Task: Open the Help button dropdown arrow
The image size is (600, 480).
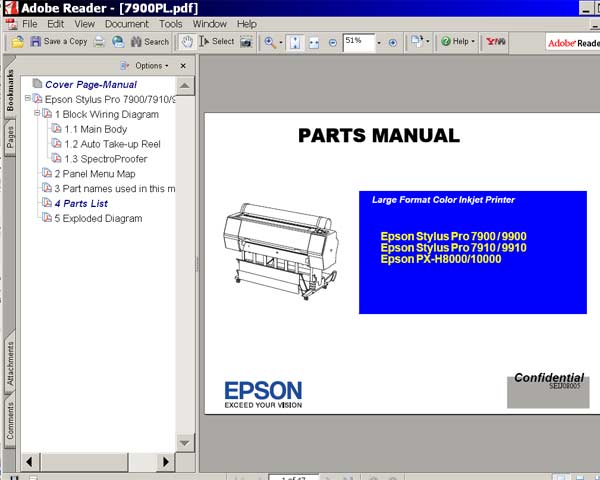Action: point(473,41)
